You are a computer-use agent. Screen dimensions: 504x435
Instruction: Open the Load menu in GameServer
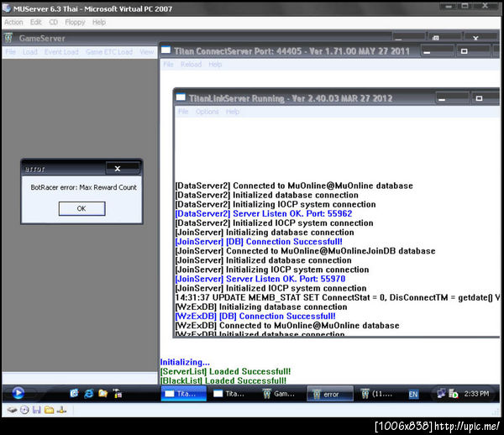[30, 52]
